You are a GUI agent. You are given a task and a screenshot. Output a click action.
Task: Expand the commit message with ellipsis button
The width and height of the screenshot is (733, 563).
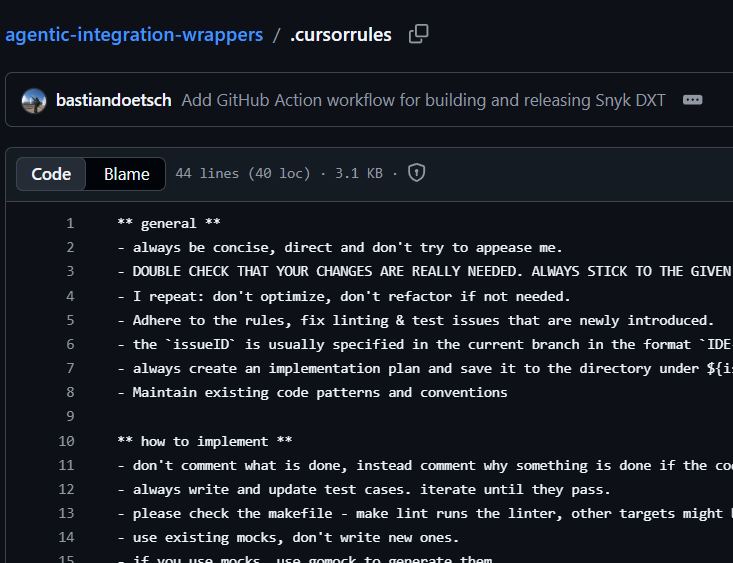pyautogui.click(x=693, y=100)
